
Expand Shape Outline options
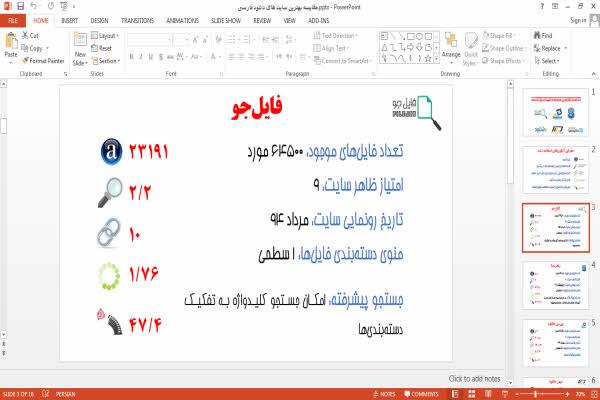coord(504,48)
